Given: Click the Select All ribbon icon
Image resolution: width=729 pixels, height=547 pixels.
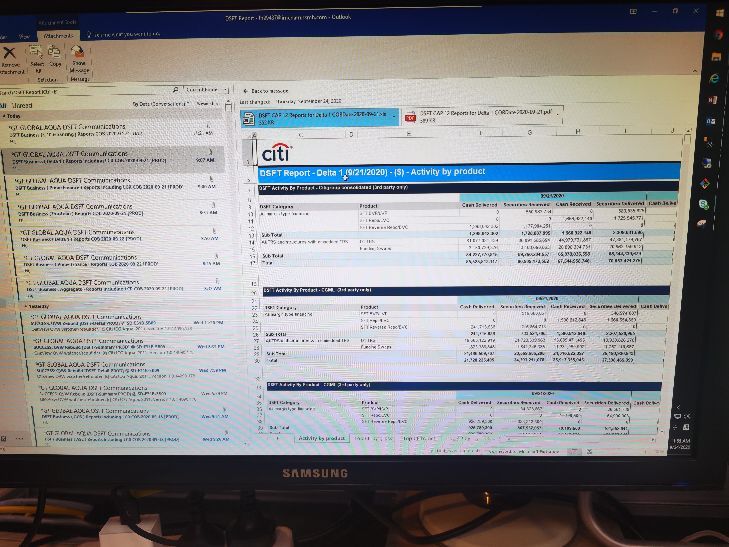Looking at the screenshot, I should 35,51.
